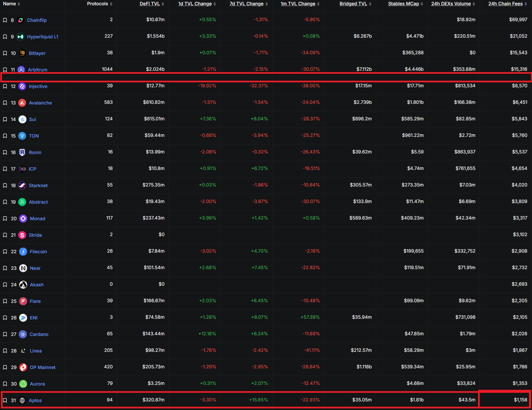Click the Aptos chain logo
Viewport: 532px width, 410px height.
[x=22, y=400]
